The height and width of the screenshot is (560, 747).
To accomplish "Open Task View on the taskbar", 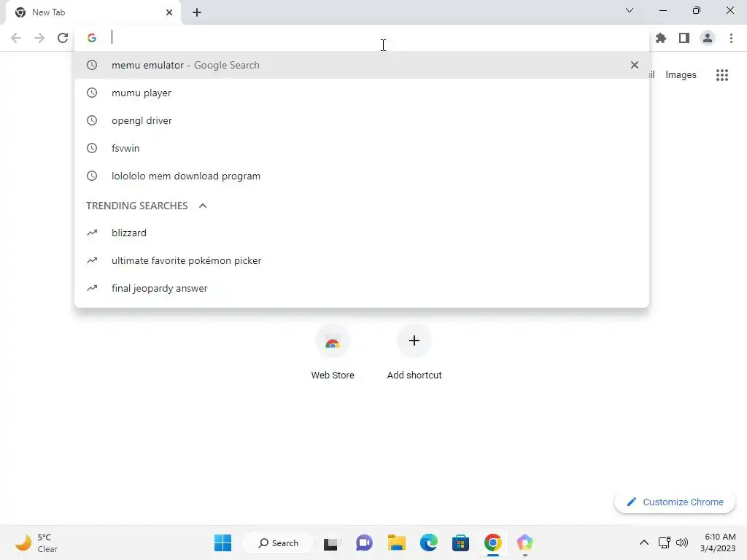I will 330,542.
